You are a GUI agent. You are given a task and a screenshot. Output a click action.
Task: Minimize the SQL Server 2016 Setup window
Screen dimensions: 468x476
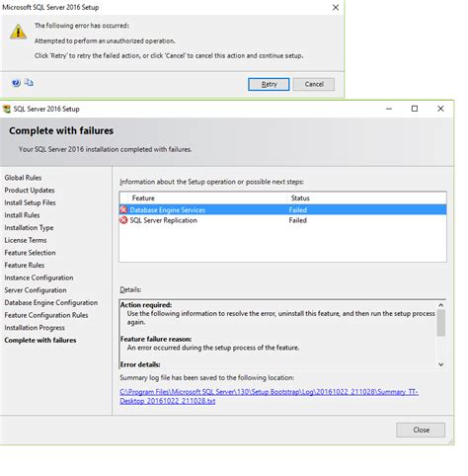point(389,109)
